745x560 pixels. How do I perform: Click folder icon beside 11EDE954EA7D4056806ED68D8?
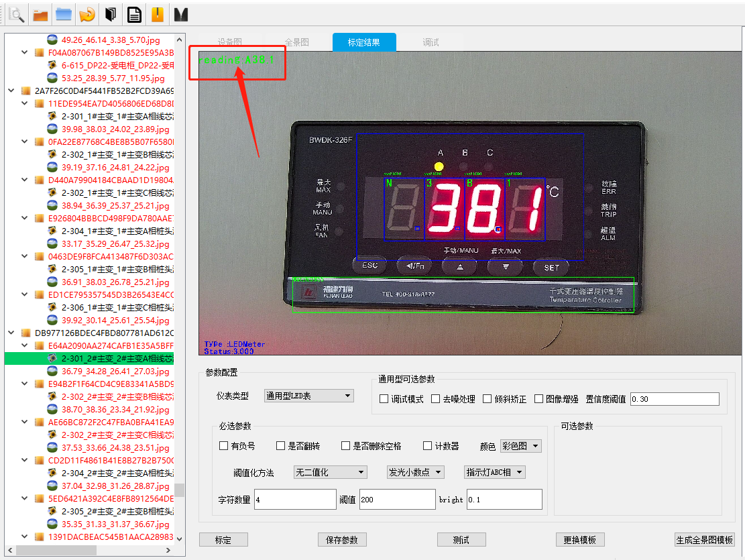tap(40, 103)
